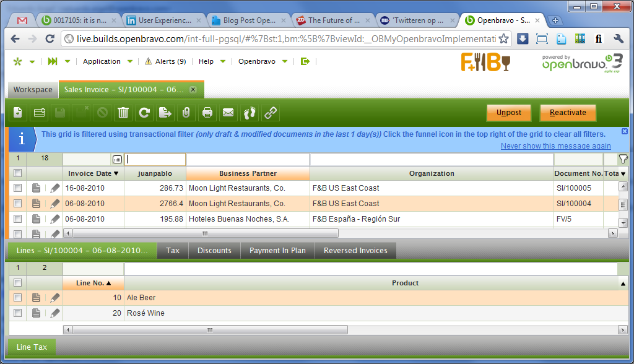634x364 pixels.
Task: Send the invoice by email icon
Action: (x=228, y=113)
